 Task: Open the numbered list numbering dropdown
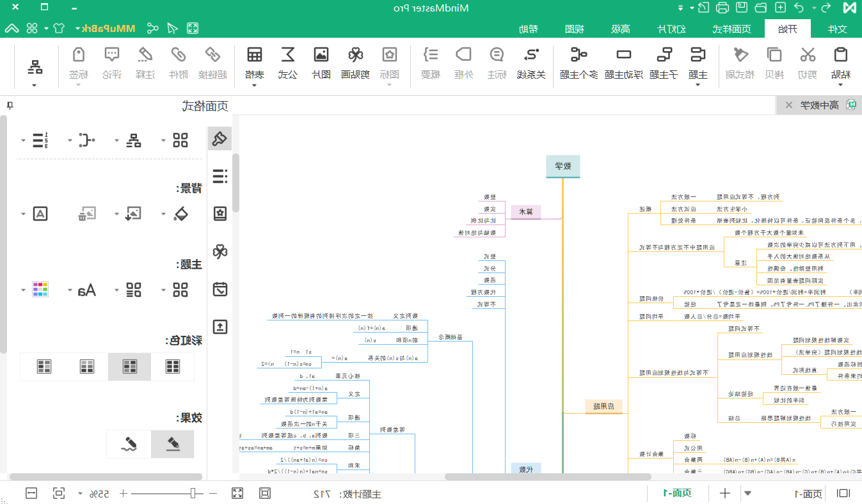point(24,139)
